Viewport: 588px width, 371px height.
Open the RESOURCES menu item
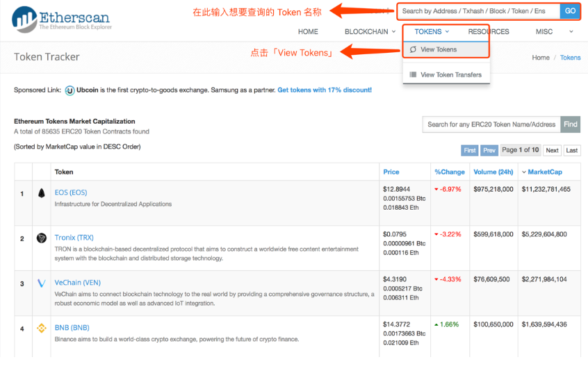coord(489,31)
